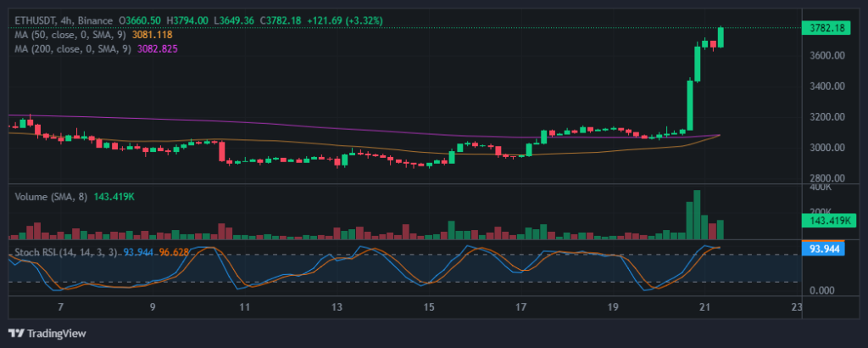Click the date 7 on time axis
This screenshot has width=868, height=348.
pos(59,306)
